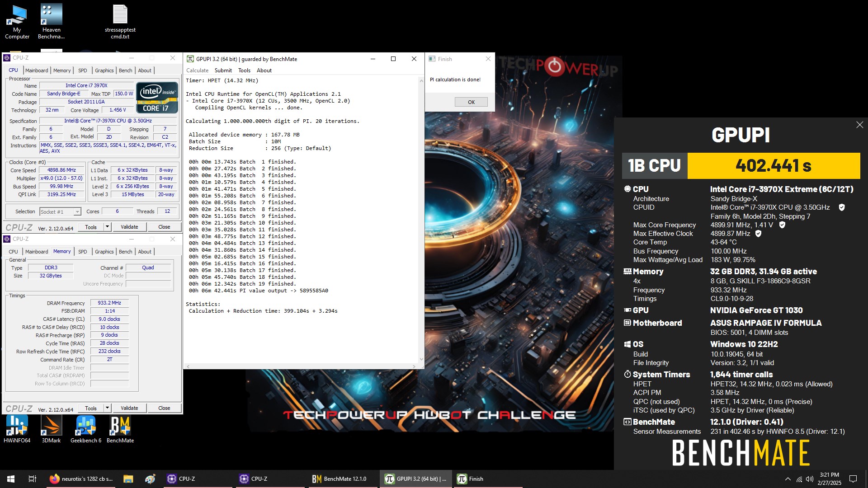
Task: Open Submit menu in GPUPI
Action: [223, 70]
